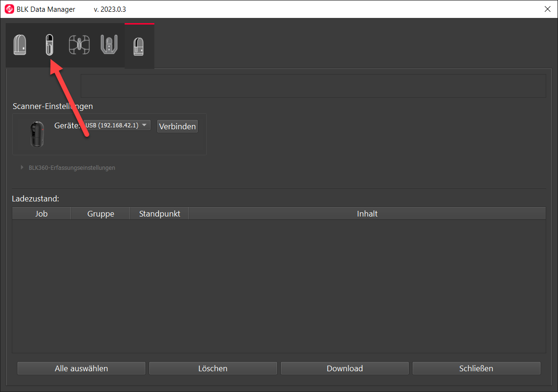Click the empty status text field
The image size is (558, 392).
(313, 86)
